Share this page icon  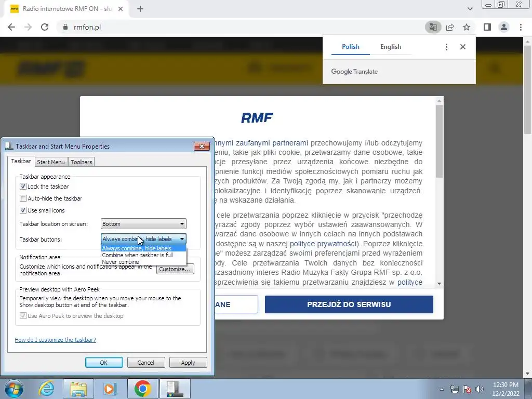450,27
